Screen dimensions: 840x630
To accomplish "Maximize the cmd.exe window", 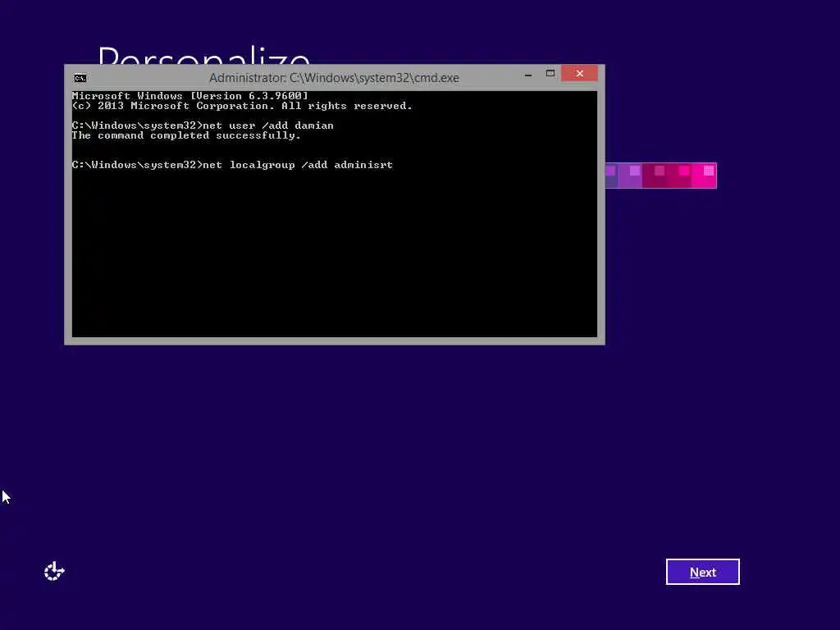I will [550, 73].
